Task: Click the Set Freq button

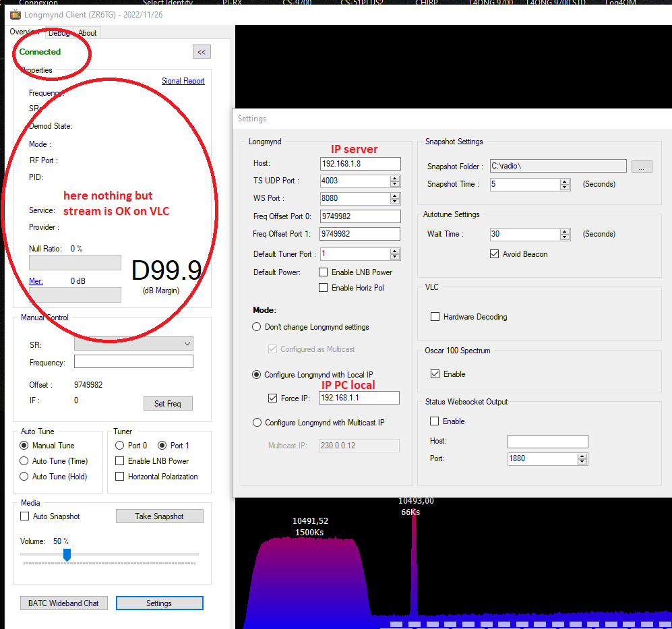Action: [x=168, y=404]
